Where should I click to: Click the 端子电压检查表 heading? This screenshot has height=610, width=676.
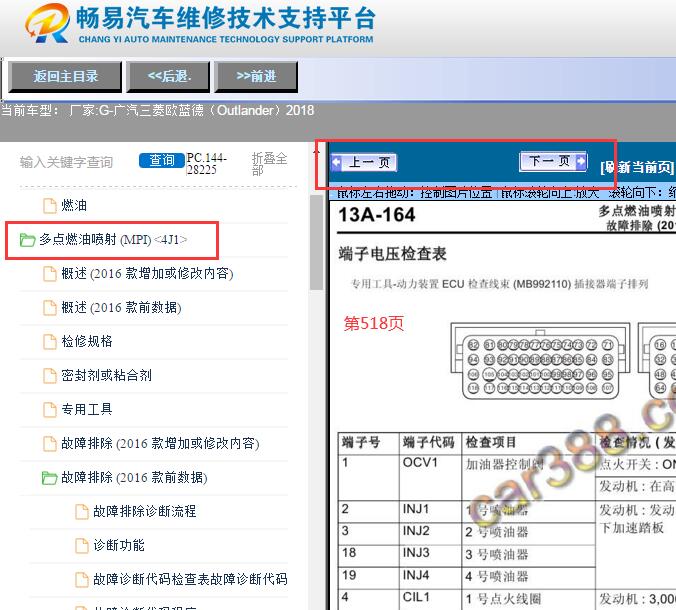392,254
